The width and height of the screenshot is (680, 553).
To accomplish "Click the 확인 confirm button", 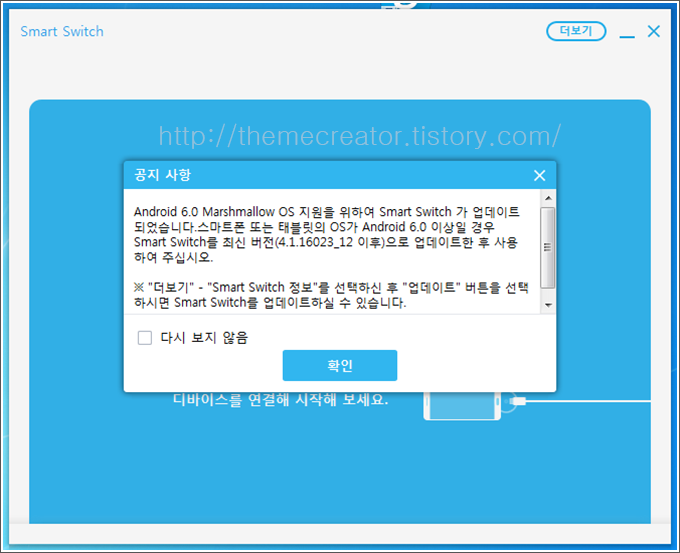I will pos(340,365).
